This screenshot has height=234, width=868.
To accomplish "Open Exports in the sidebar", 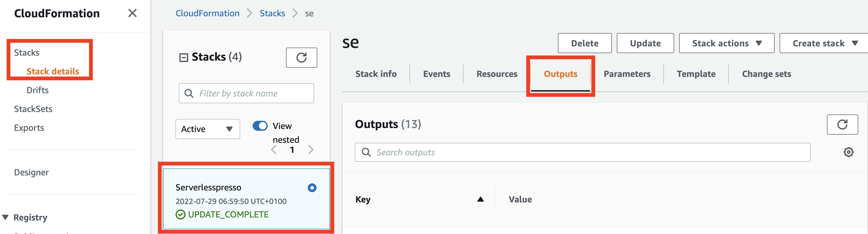I will pyautogui.click(x=29, y=128).
